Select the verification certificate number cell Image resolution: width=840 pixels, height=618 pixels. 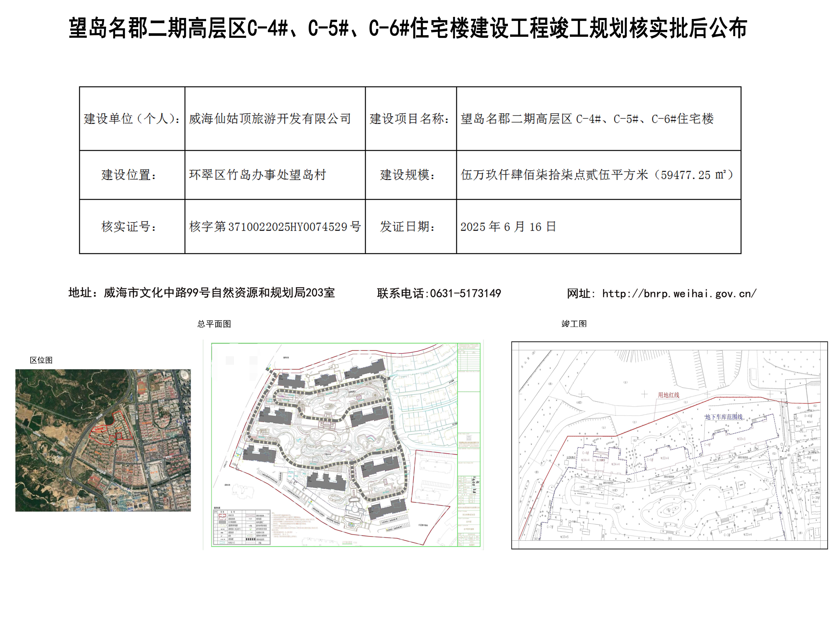275,226
